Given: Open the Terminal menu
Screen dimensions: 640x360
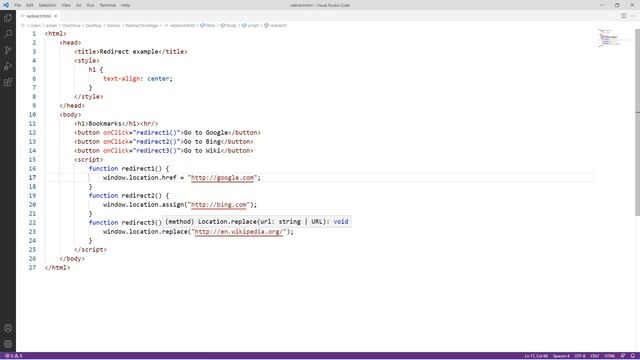Looking at the screenshot, I should 108,5.
